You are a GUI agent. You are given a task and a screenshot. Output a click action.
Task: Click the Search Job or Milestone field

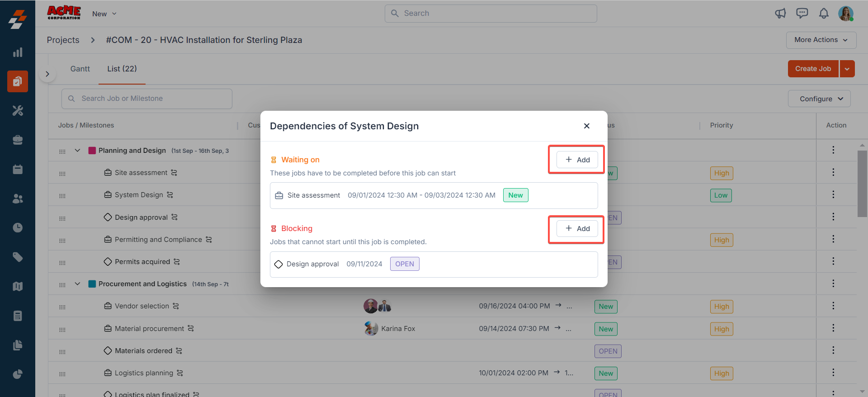tap(147, 99)
